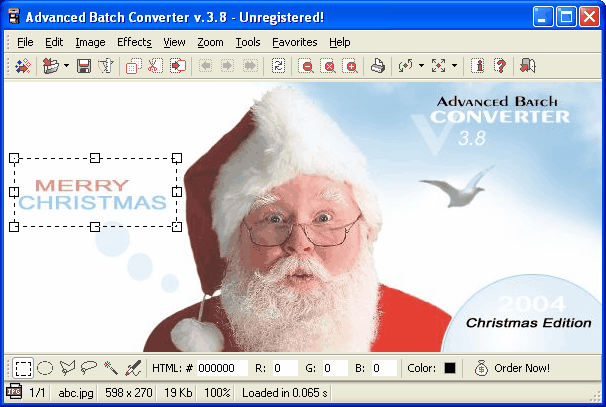The width and height of the screenshot is (606, 407).
Task: Click the Info icon in toolbar
Action: coord(478,66)
